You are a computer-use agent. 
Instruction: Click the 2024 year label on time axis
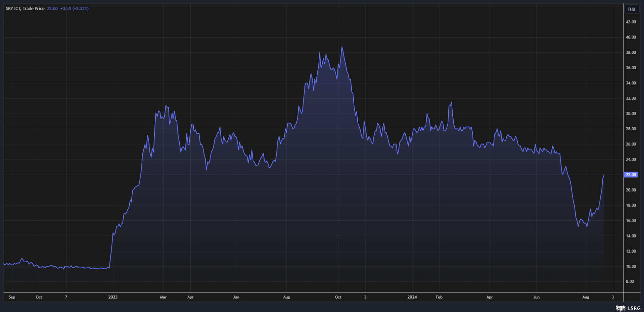pyautogui.click(x=412, y=297)
